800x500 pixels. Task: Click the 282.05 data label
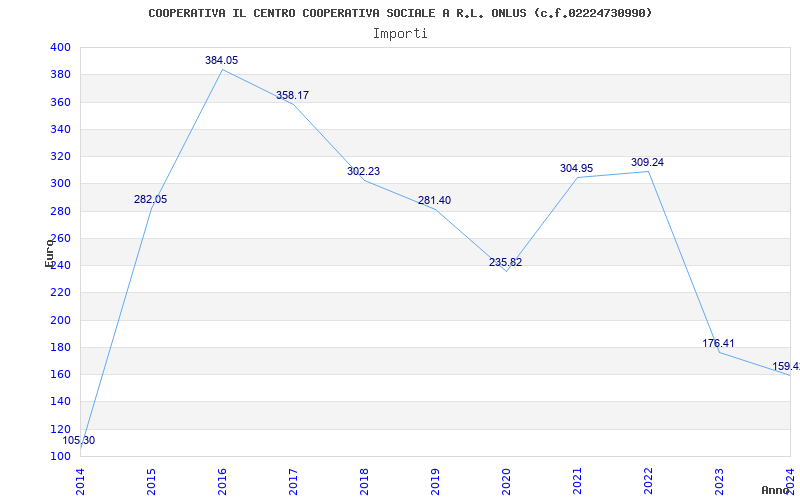[151, 199]
